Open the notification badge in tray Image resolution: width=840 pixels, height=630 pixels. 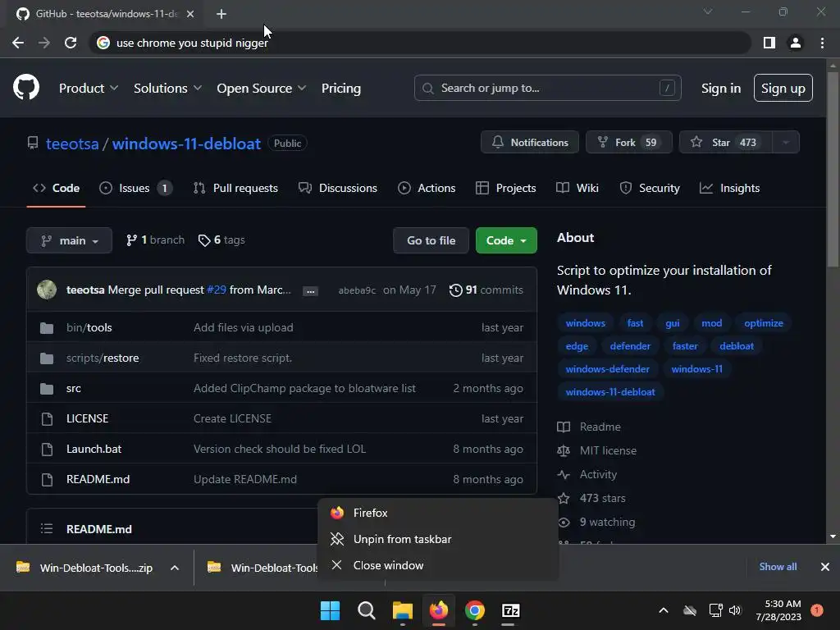pyautogui.click(x=816, y=610)
